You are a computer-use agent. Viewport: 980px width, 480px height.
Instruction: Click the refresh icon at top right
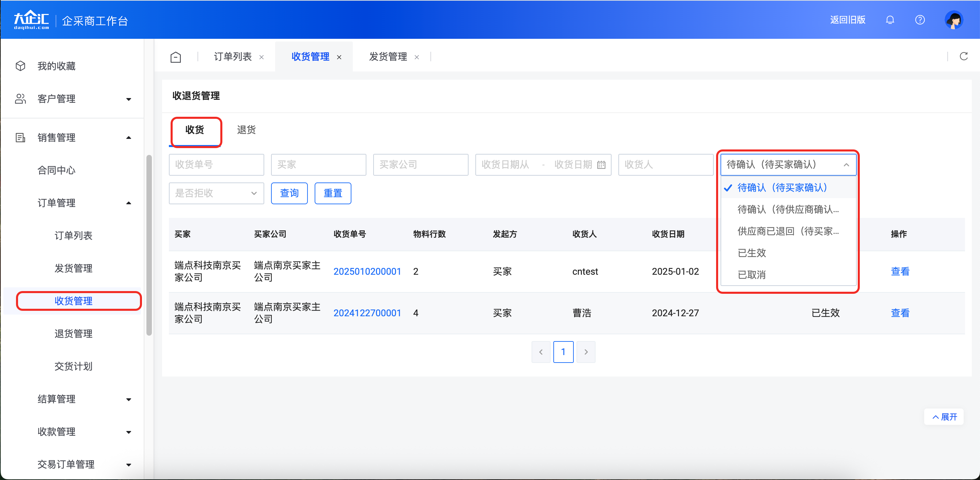[x=963, y=56]
